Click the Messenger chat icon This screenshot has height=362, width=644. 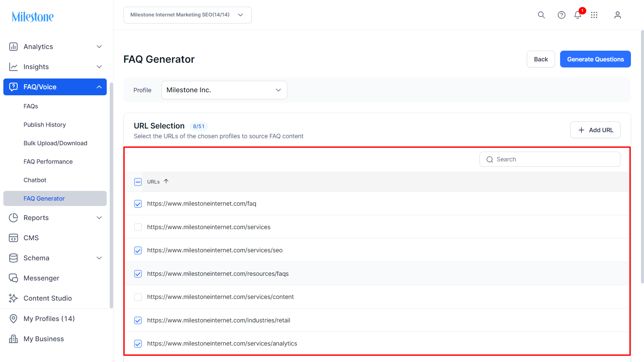point(13,278)
